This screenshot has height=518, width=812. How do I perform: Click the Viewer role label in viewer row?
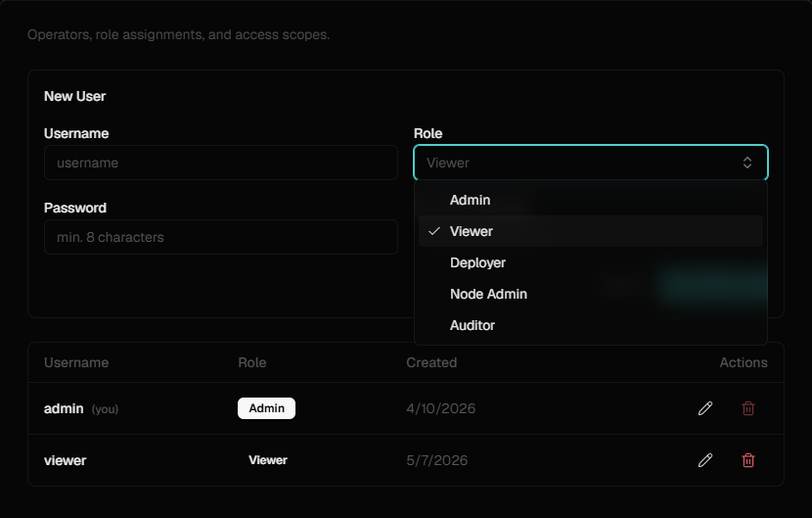tap(268, 460)
